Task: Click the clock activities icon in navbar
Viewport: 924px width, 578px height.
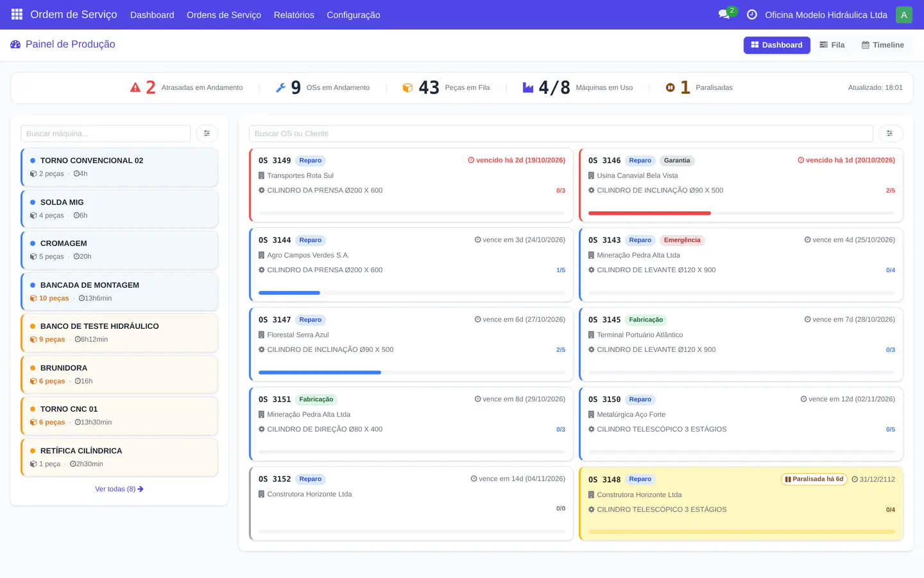Action: tap(752, 14)
